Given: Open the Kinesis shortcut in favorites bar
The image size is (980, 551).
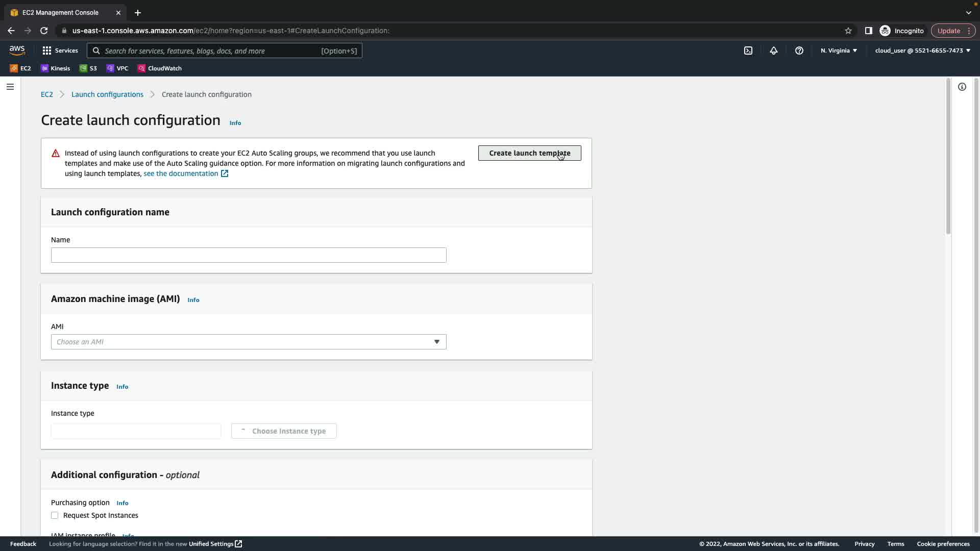Looking at the screenshot, I should click(56, 68).
